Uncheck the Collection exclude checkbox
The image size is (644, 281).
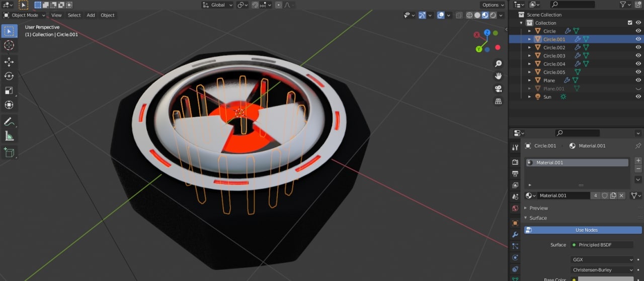point(630,23)
